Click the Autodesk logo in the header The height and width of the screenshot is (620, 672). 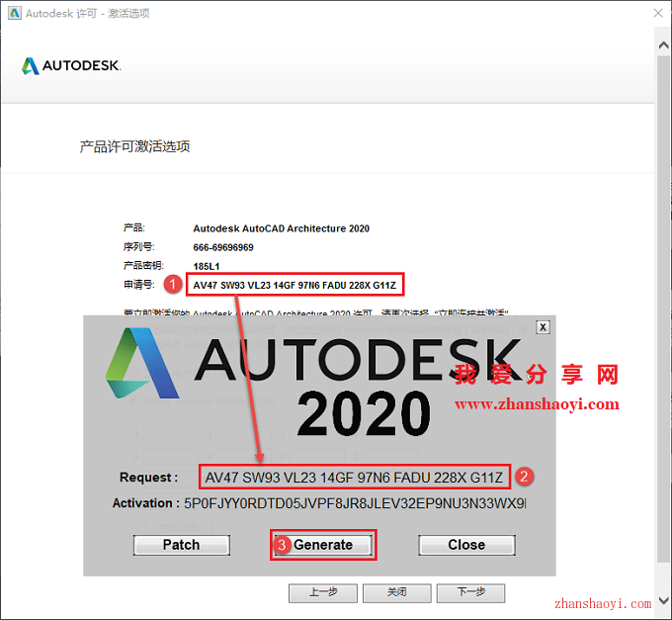[x=71, y=66]
